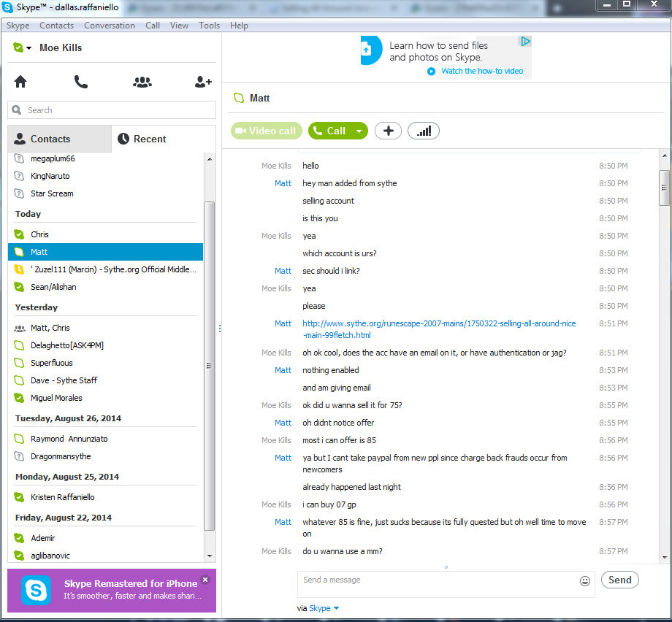Open the emoticon smiley picker

[585, 581]
